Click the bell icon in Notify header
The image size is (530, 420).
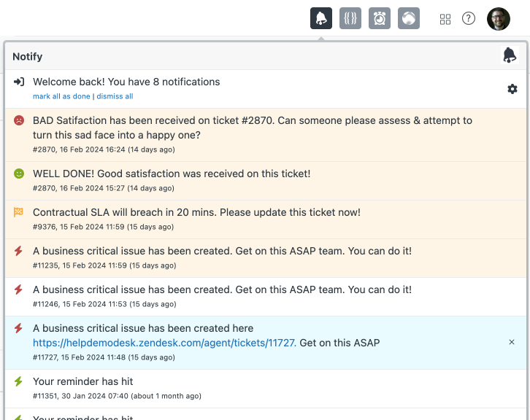click(x=510, y=55)
